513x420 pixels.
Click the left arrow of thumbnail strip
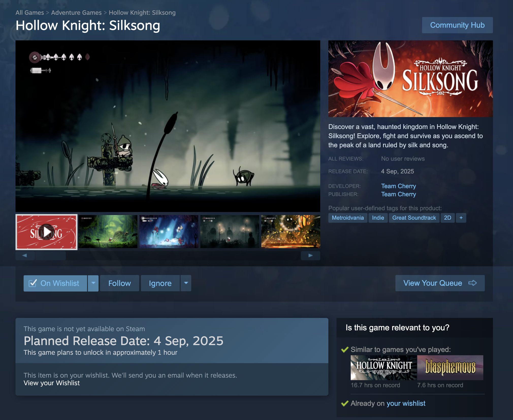(x=25, y=255)
